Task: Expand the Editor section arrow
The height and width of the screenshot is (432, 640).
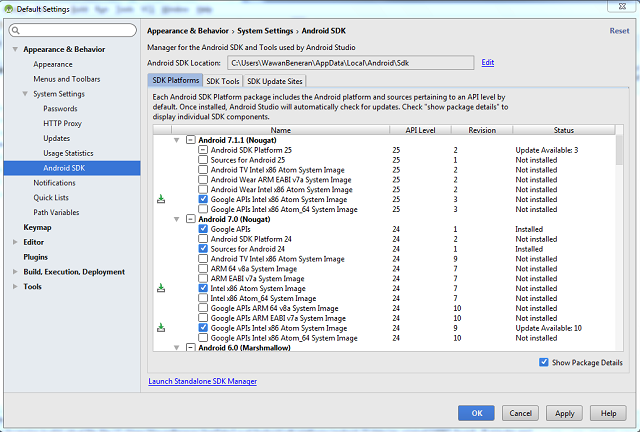Action: pos(15,242)
